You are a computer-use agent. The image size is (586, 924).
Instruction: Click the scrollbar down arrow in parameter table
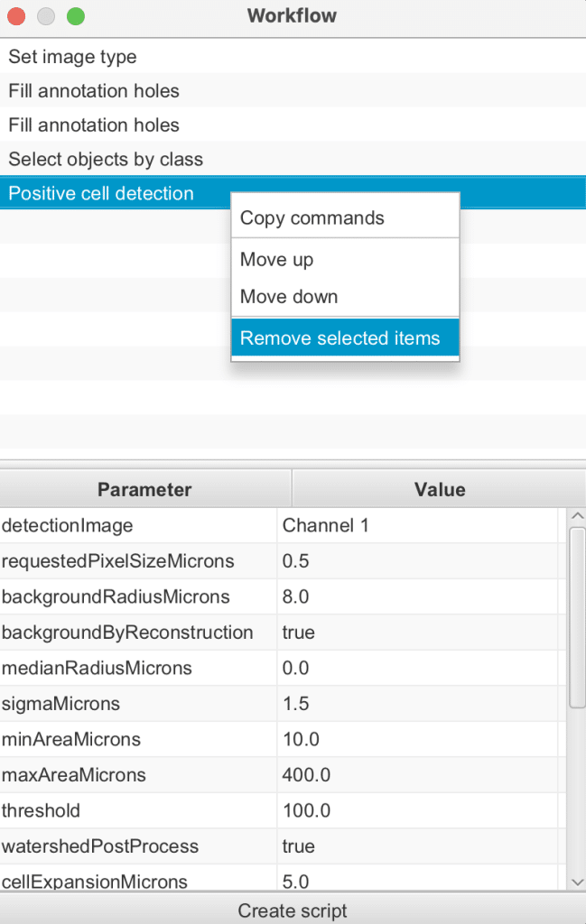tap(577, 882)
